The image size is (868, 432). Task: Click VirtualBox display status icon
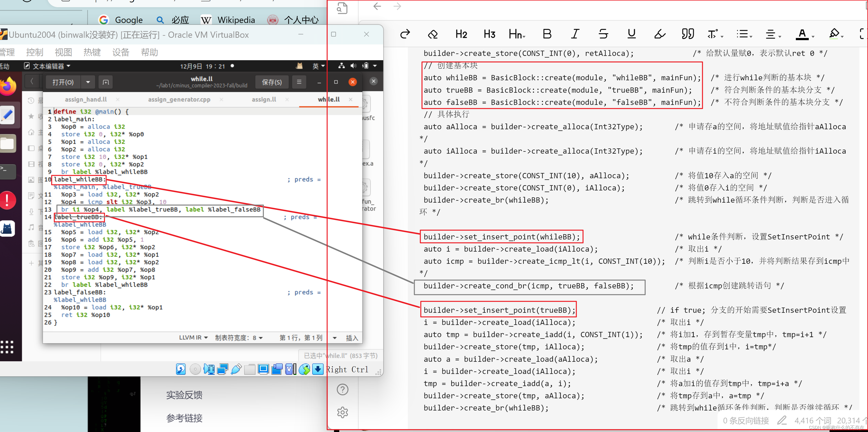(263, 369)
